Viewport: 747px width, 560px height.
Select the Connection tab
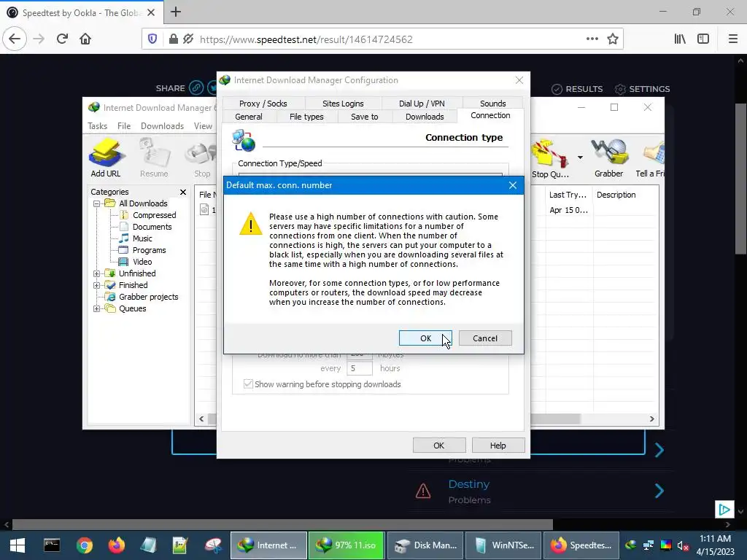pos(490,115)
